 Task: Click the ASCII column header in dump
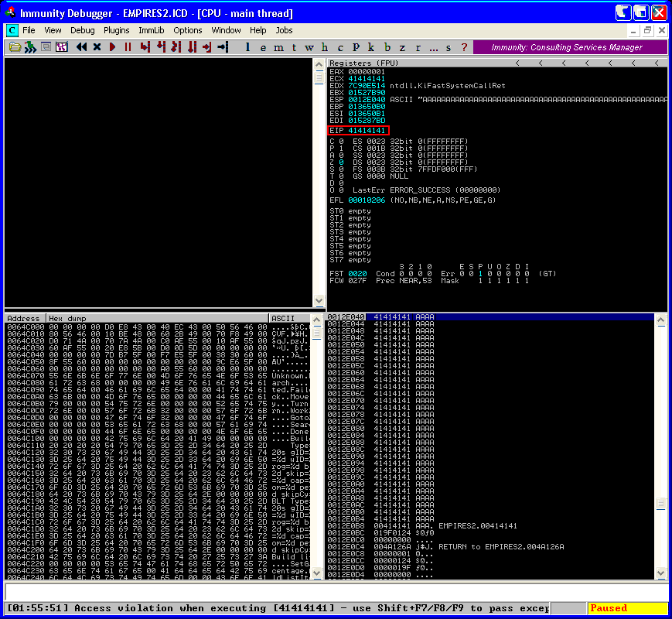coord(290,318)
